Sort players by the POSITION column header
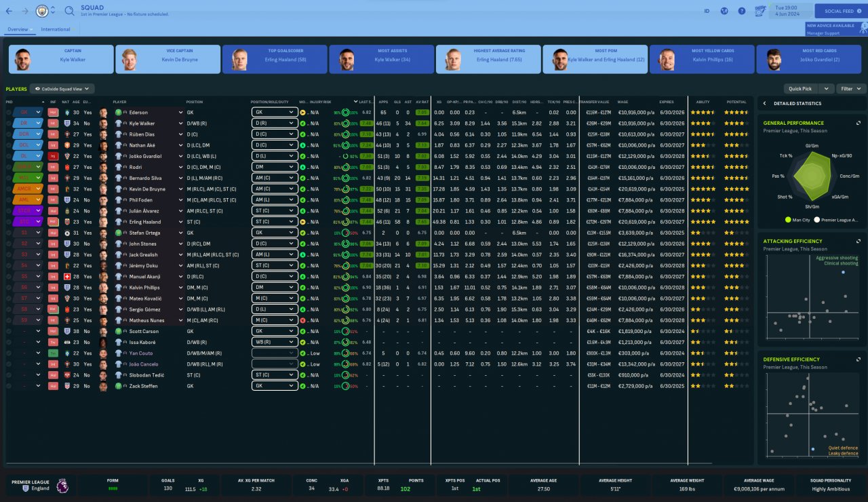This screenshot has height=502, width=868. (x=194, y=102)
